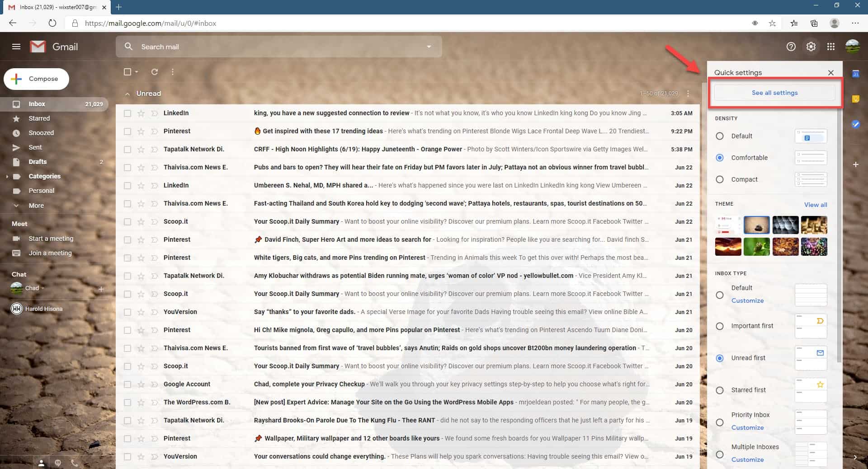Select the Comfortable density option
Viewport: 868px width, 469px height.
tap(720, 158)
